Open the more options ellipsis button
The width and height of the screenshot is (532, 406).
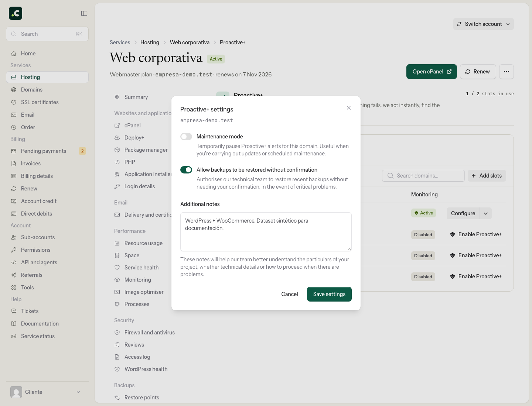coord(507,72)
